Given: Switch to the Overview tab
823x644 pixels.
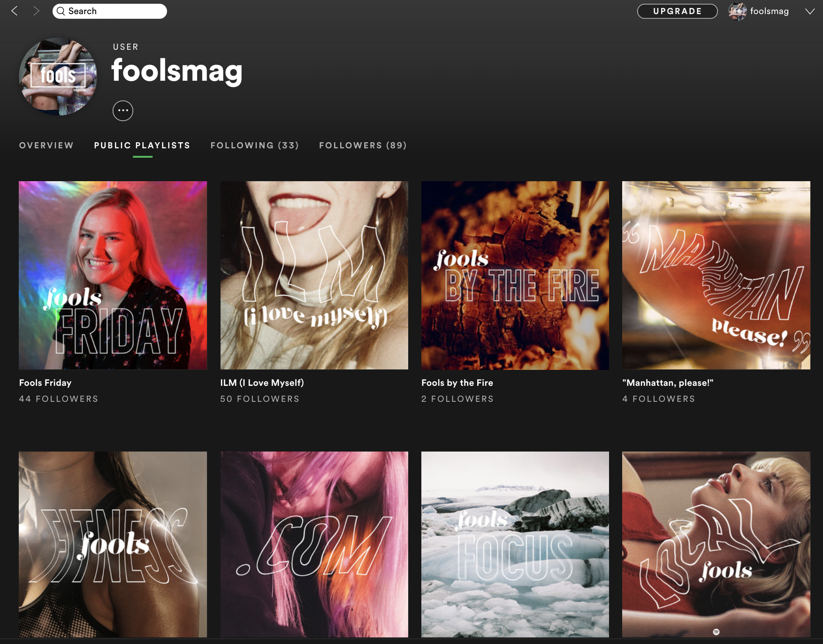Looking at the screenshot, I should (x=46, y=146).
